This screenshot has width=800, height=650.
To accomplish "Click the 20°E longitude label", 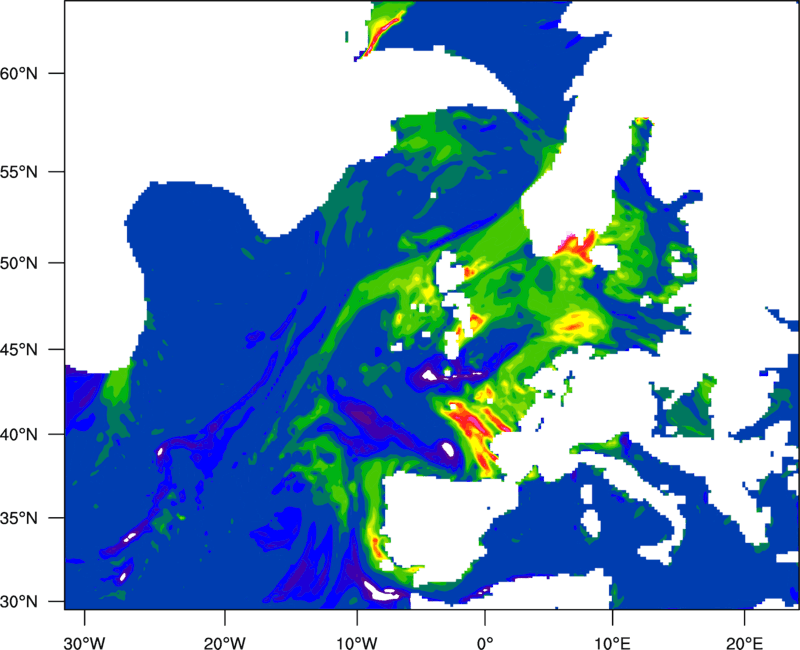I will tap(744, 643).
